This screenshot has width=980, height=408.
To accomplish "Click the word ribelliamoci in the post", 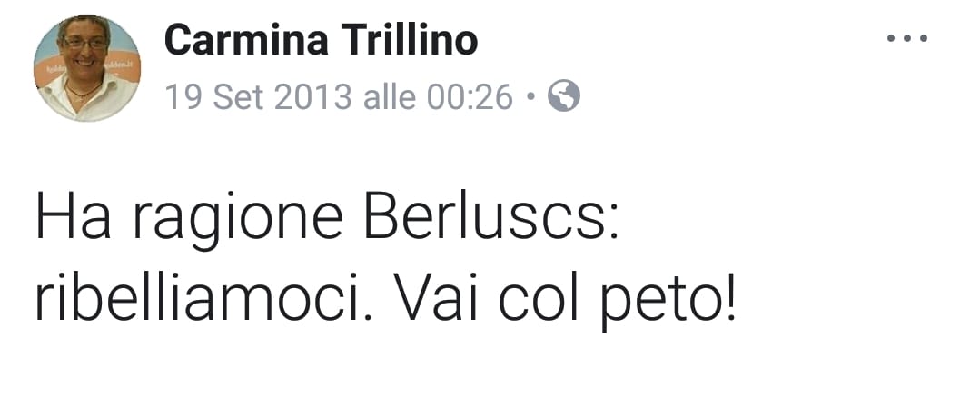I will [203, 296].
